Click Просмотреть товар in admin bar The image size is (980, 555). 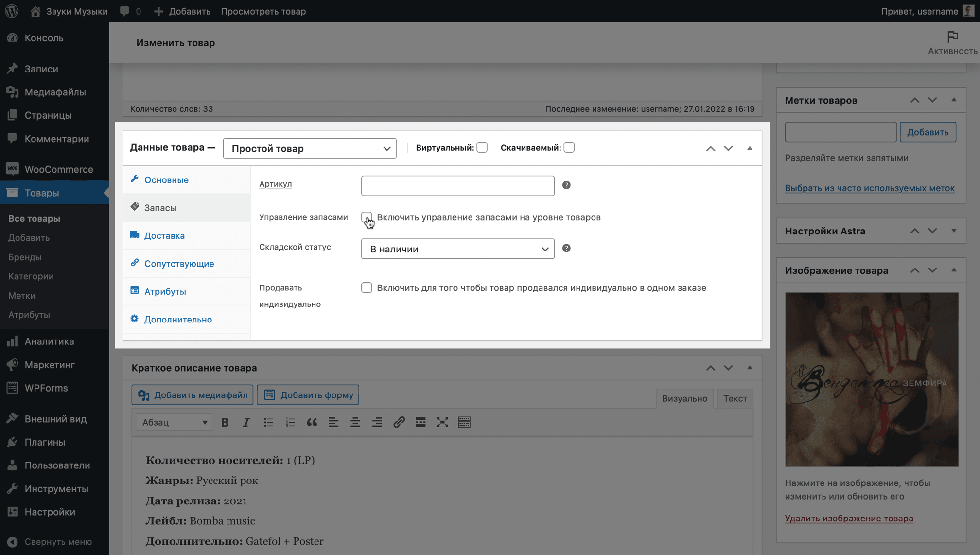[x=263, y=11]
